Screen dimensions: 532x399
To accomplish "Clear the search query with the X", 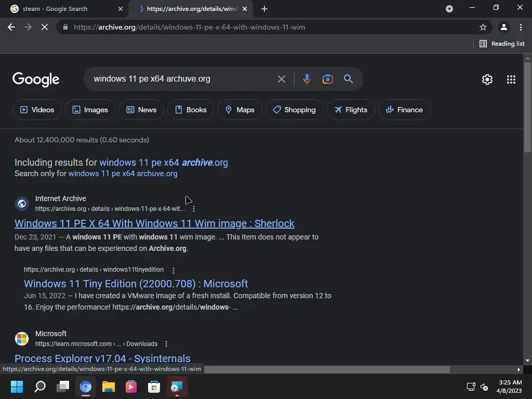I will [281, 79].
